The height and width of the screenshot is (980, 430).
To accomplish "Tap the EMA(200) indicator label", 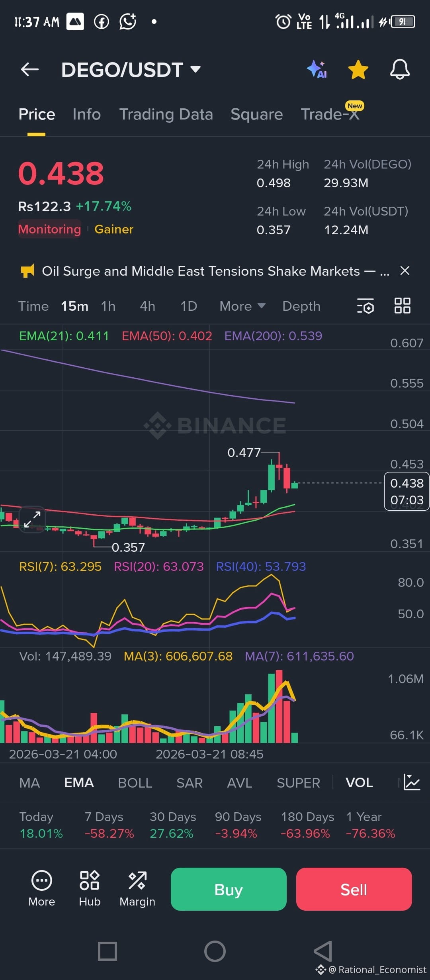I will (x=273, y=336).
